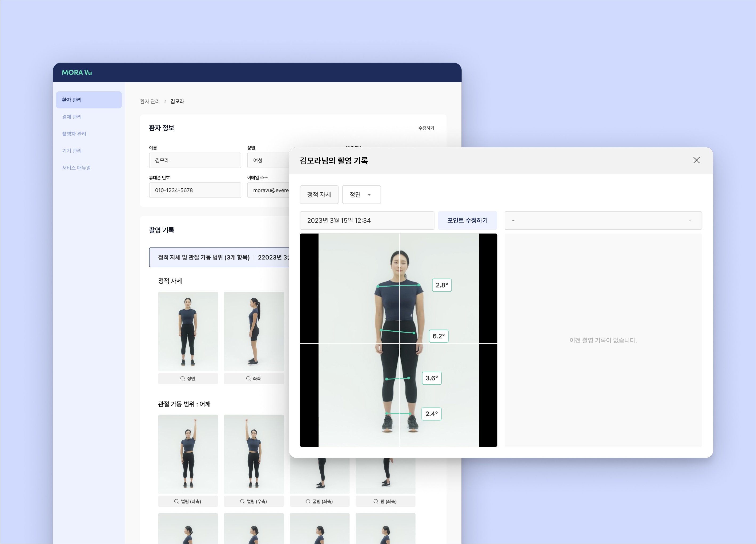Screen dimensions: 756x544
Task: Click the 이름 field with 김모라
Action: tap(195, 160)
